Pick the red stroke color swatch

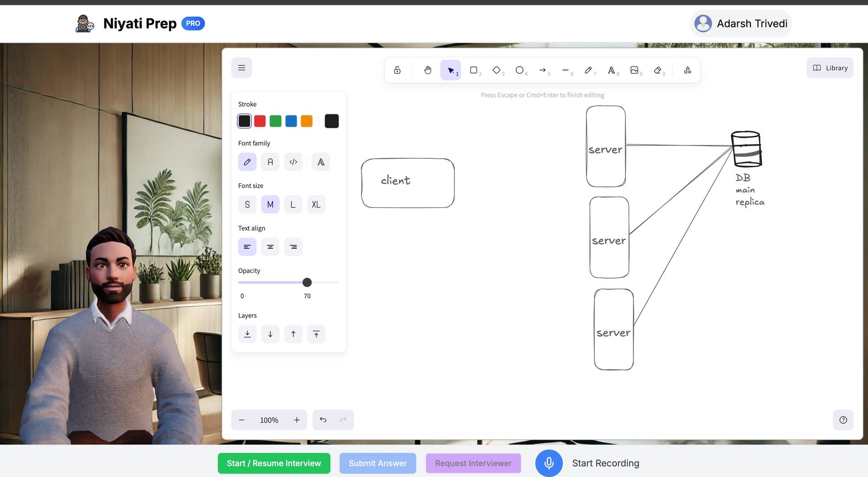tap(260, 121)
